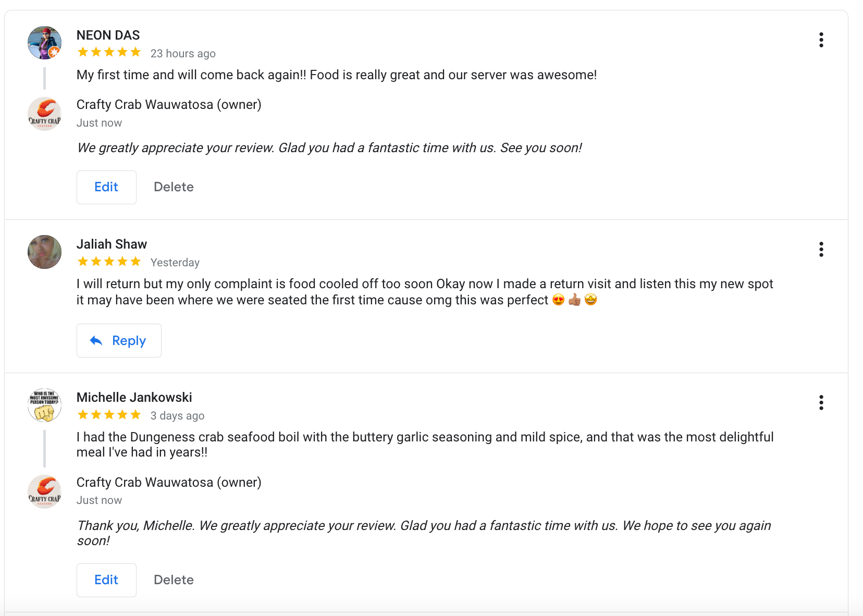Image resolution: width=863 pixels, height=616 pixels.
Task: Open Michelle Jankowski reviewer name link
Action: (x=134, y=397)
